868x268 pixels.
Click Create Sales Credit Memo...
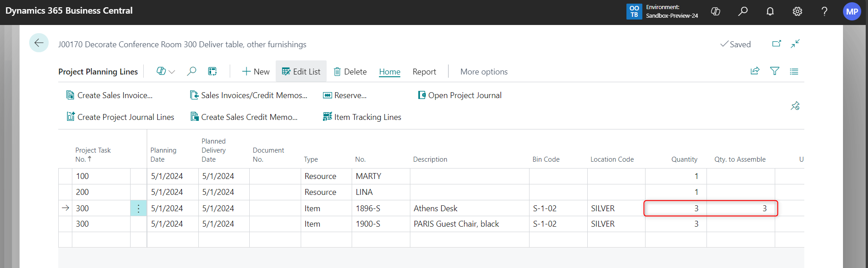(x=244, y=117)
